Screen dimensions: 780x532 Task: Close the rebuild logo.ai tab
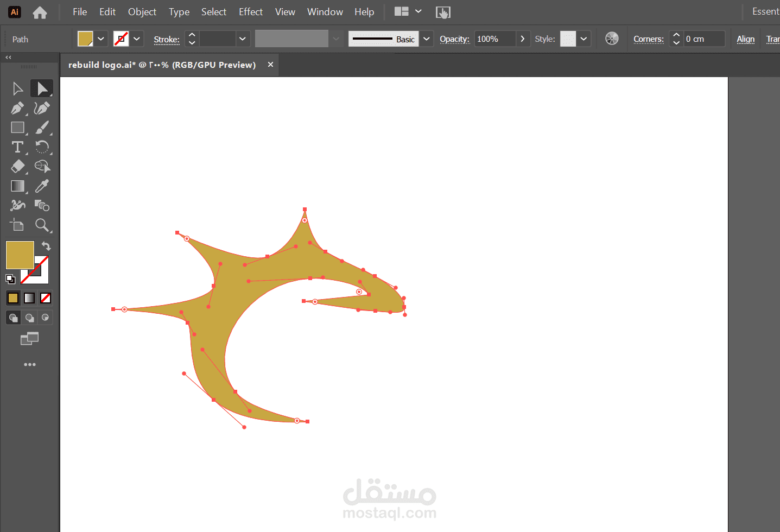pos(270,65)
